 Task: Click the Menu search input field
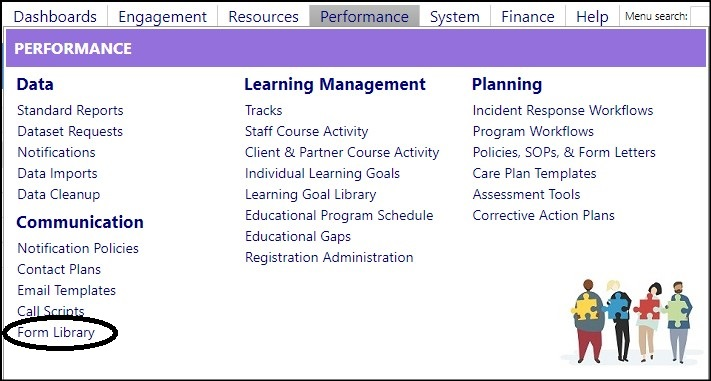tap(699, 17)
